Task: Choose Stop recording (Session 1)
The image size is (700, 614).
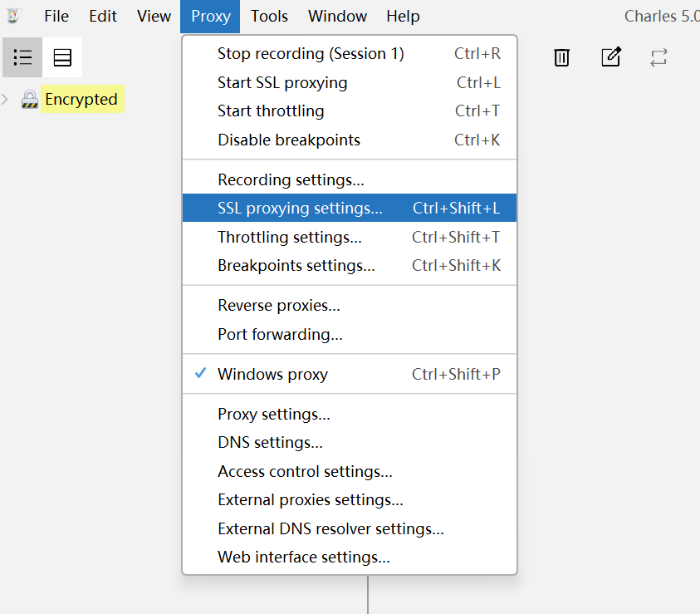Action: pos(350,53)
